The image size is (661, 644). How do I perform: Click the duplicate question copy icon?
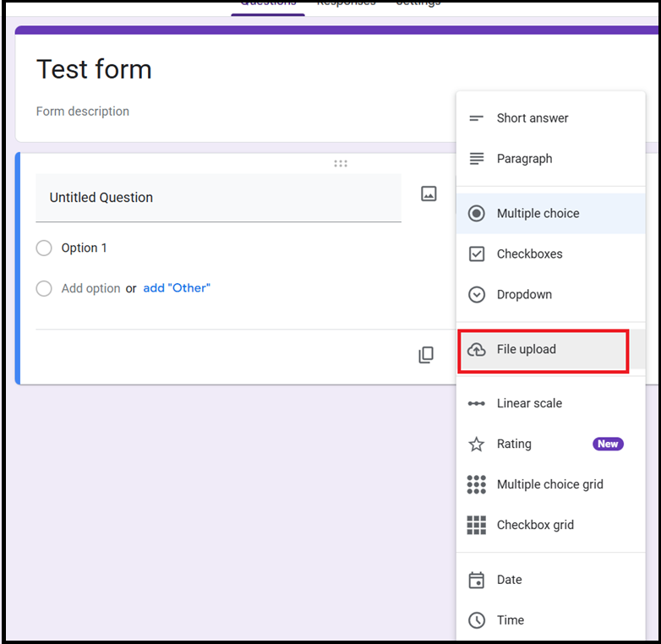426,355
